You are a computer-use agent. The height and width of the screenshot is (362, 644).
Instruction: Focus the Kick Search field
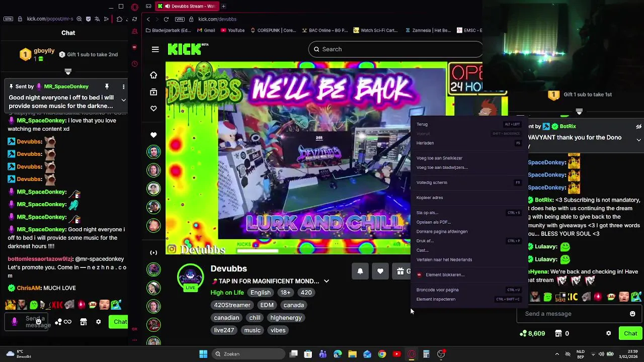coord(395,49)
